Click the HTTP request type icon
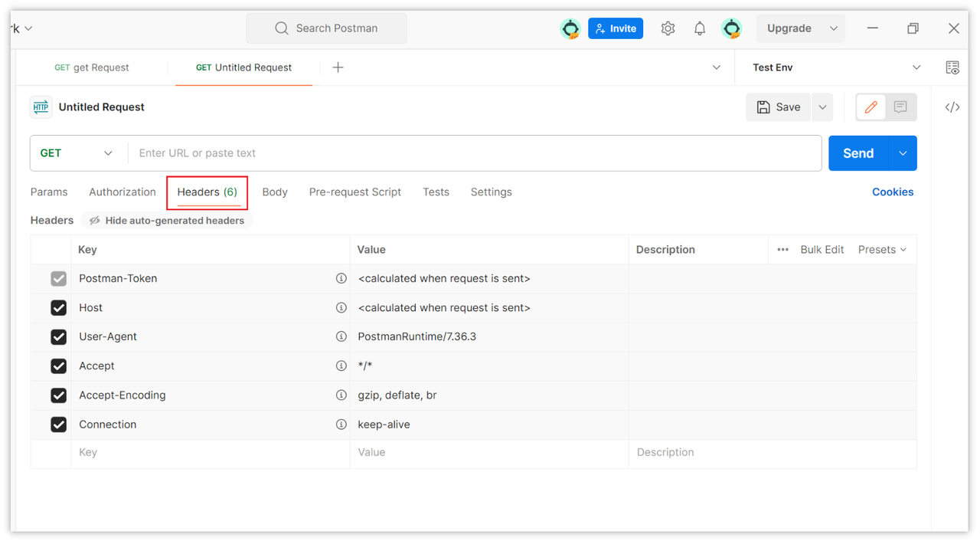The image size is (980, 541). tap(41, 107)
